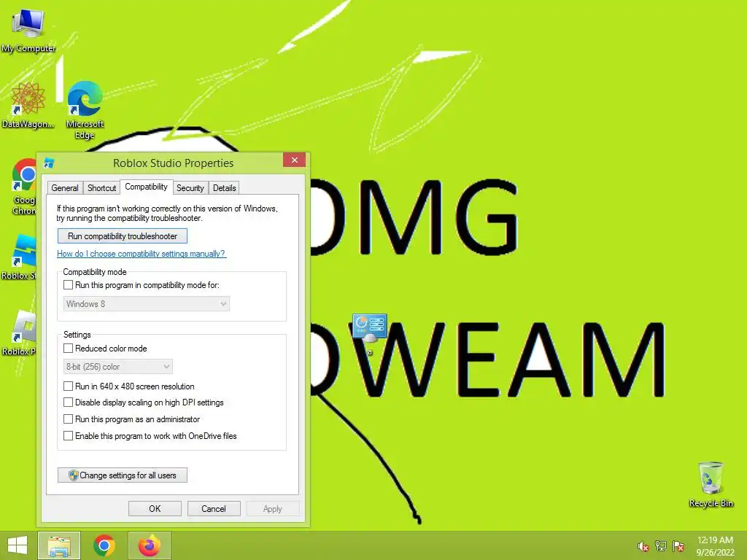The width and height of the screenshot is (747, 560).
Task: Switch to the Shortcut tab
Action: pos(101,187)
